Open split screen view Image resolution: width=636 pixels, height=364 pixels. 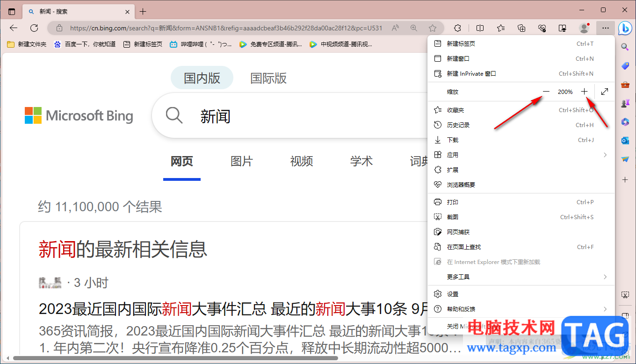click(480, 28)
